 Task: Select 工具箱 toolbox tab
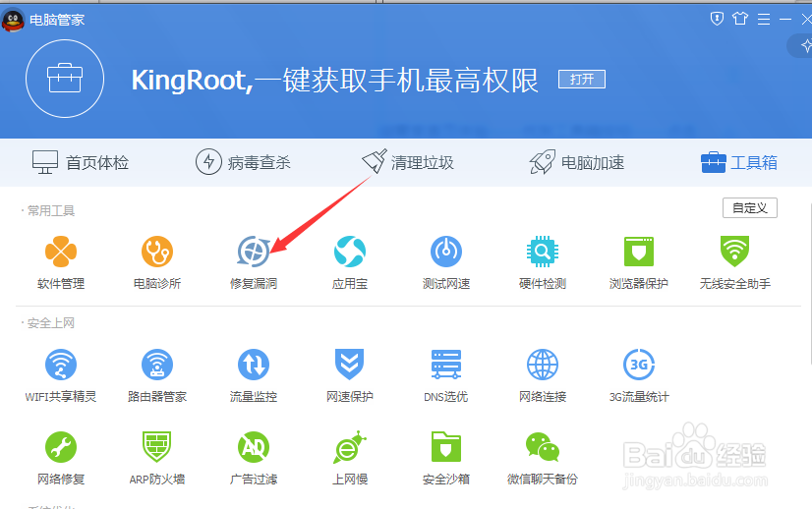(739, 162)
